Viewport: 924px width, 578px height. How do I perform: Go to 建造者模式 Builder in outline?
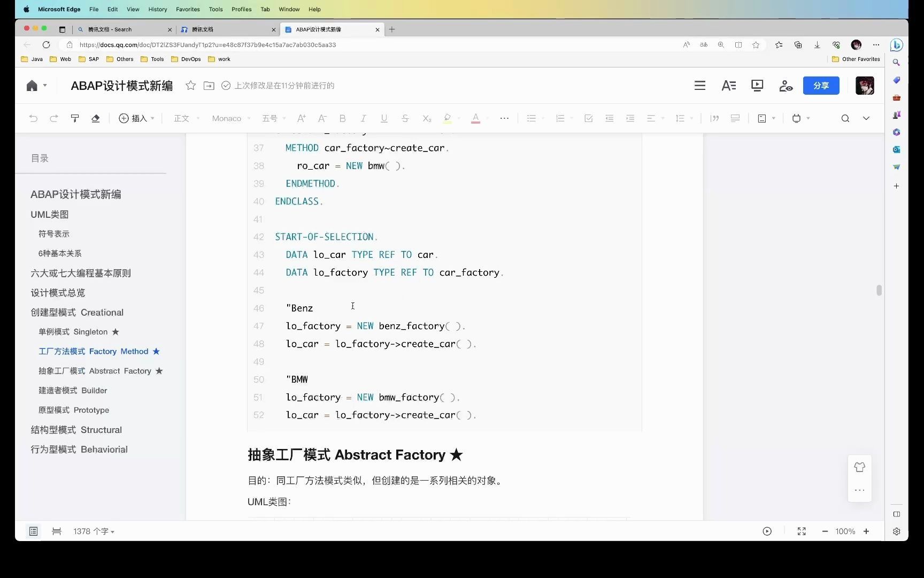[x=73, y=391]
